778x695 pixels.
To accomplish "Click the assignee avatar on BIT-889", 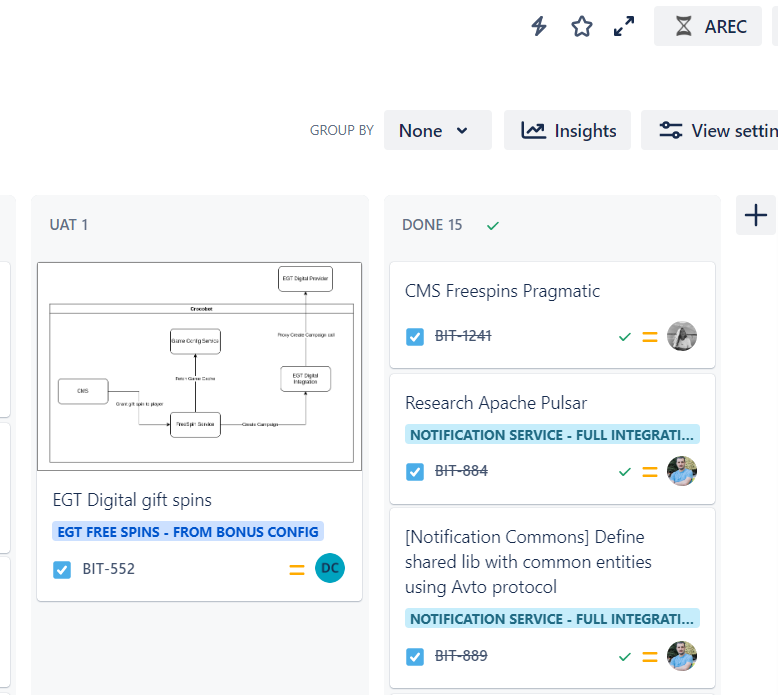I will coord(682,656).
